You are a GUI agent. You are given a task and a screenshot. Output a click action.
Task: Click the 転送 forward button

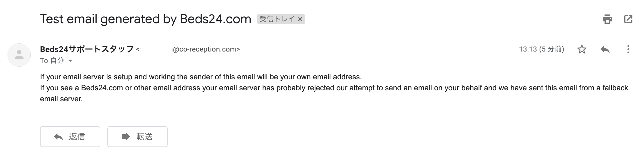click(138, 137)
